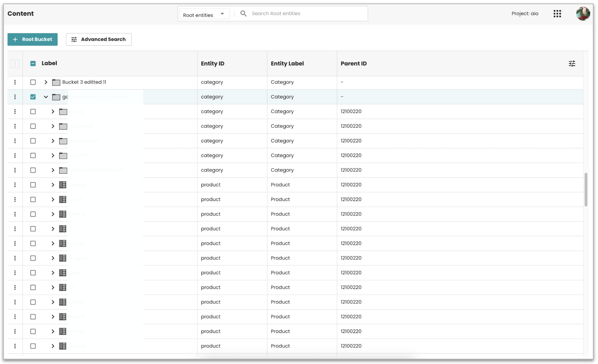The height and width of the screenshot is (364, 598).
Task: Toggle the select-all checkbox in the header
Action: point(33,64)
